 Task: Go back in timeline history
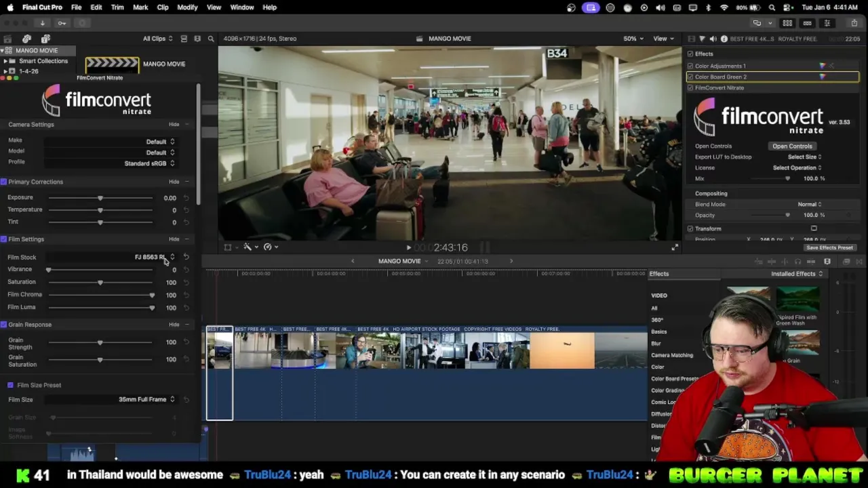353,261
